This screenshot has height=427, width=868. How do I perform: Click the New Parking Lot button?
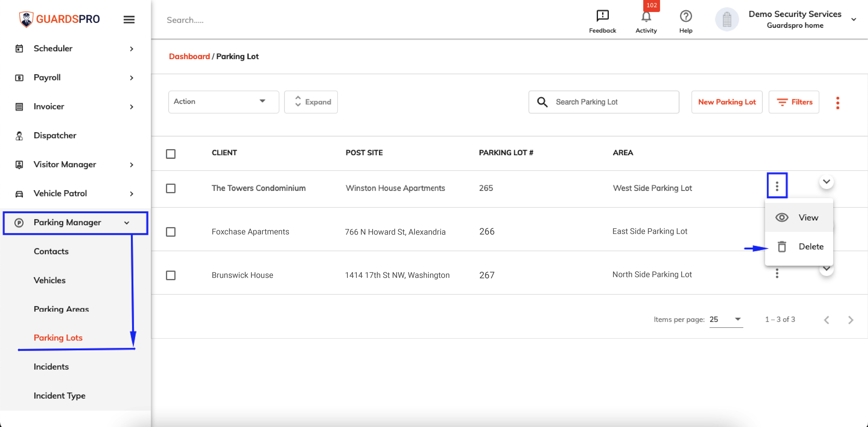[727, 102]
